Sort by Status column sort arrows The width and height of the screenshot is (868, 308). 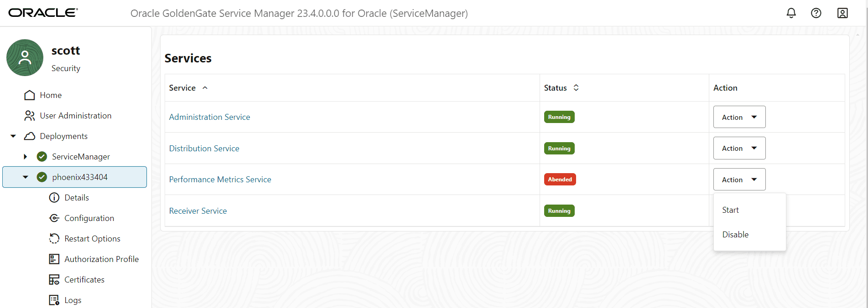pos(576,87)
